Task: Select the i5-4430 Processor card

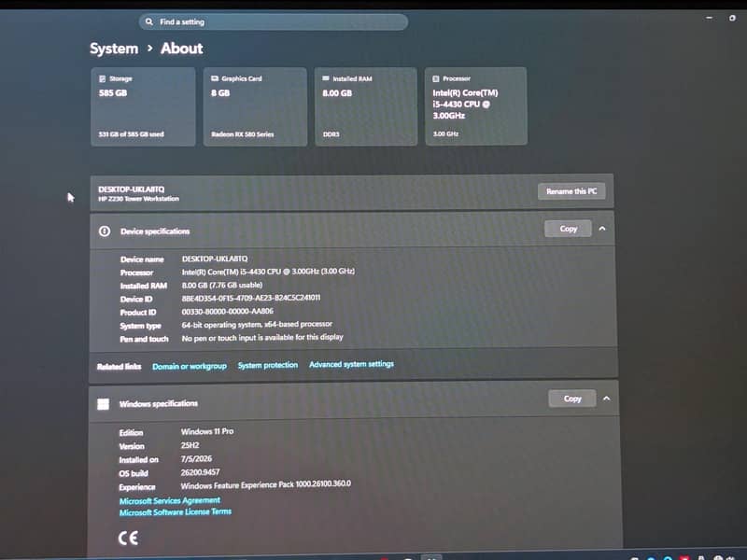Action: click(476, 106)
